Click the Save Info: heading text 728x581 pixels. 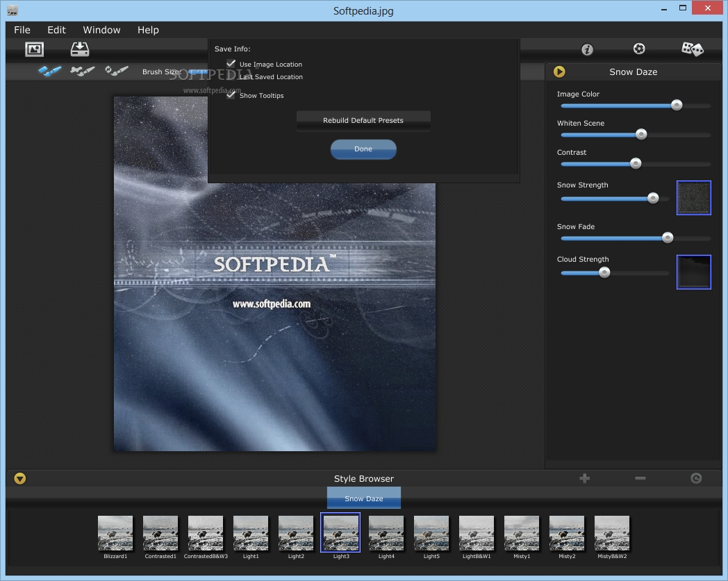pyautogui.click(x=232, y=49)
